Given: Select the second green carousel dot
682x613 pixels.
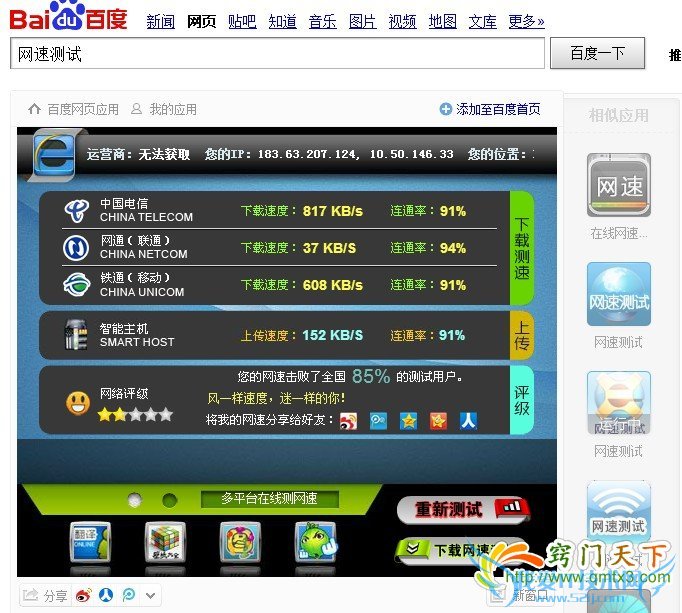Looking at the screenshot, I should 170,500.
